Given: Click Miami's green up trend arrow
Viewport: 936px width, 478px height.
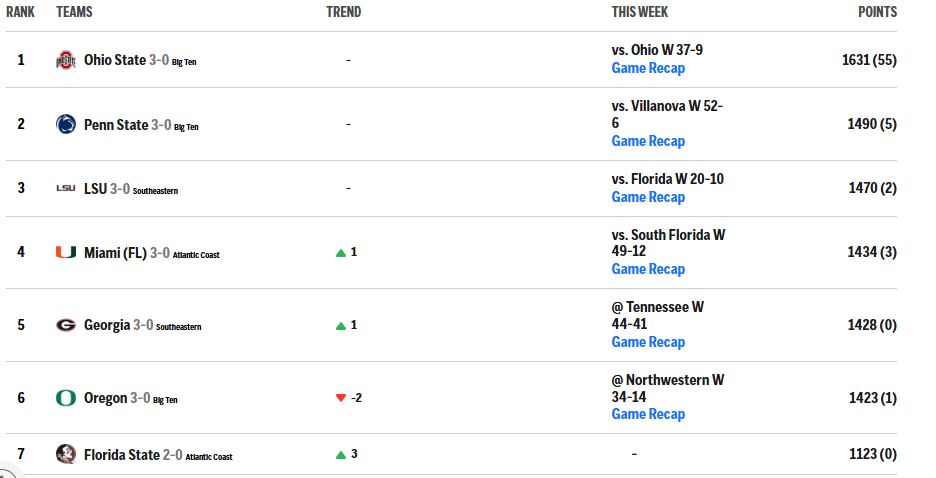Looking at the screenshot, I should coord(341,253).
